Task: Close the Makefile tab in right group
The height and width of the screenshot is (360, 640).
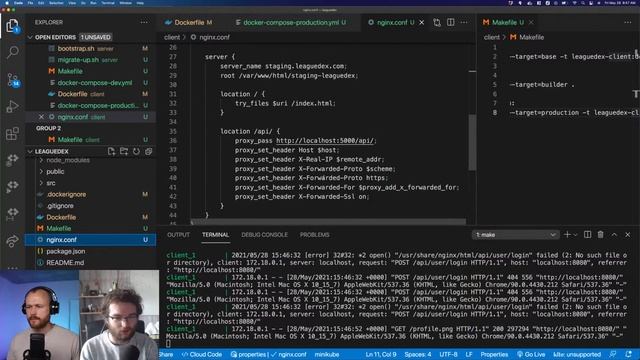Action: point(531,22)
